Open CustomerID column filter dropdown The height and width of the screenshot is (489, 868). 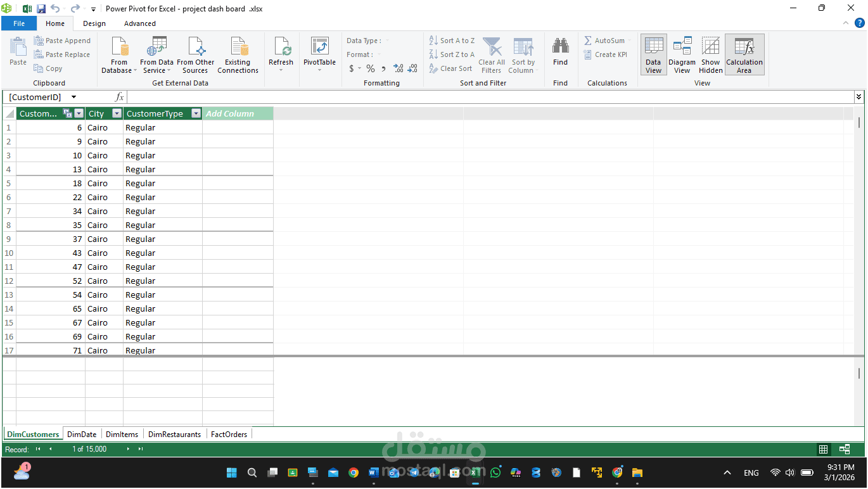pyautogui.click(x=79, y=113)
